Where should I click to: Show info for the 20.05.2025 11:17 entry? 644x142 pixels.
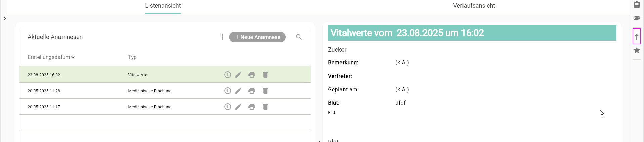click(x=228, y=107)
